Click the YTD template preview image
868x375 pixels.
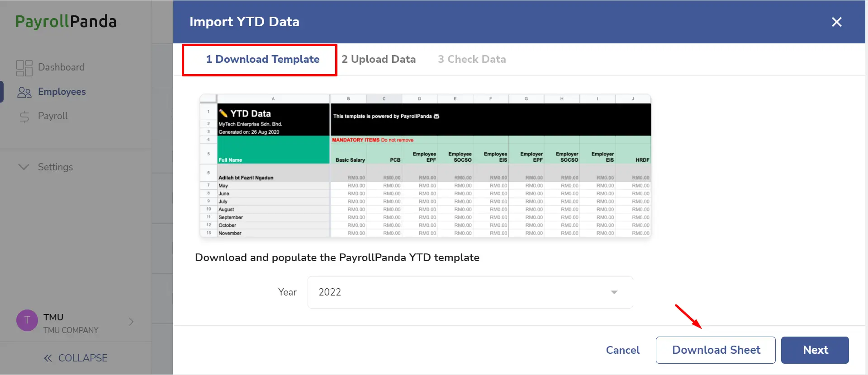425,166
